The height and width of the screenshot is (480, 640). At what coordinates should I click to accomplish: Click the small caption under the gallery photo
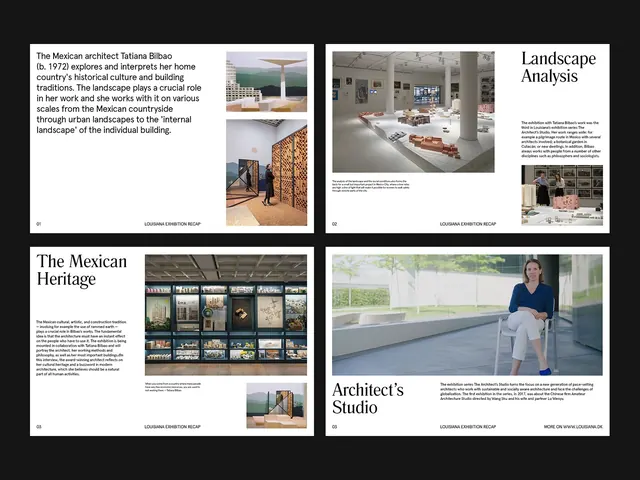[371, 186]
